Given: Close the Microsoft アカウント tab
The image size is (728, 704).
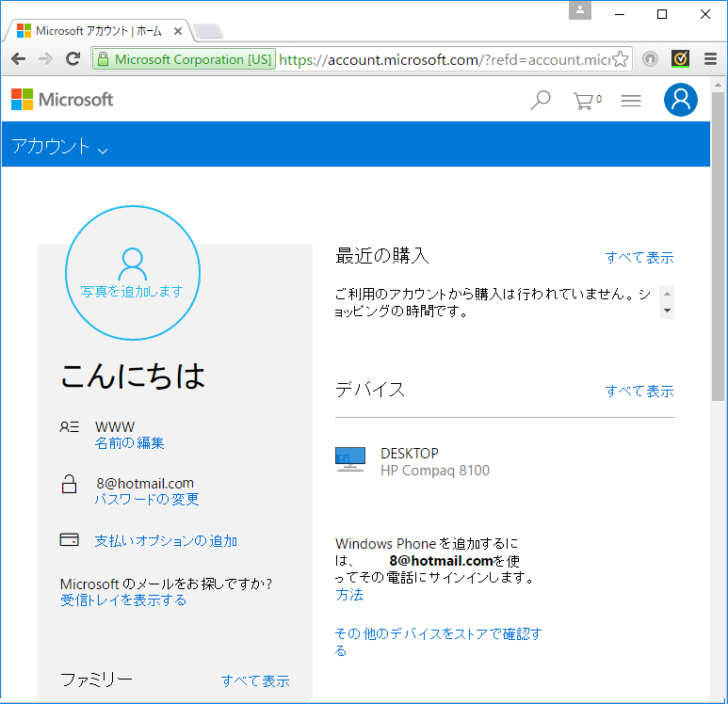Looking at the screenshot, I should pyautogui.click(x=178, y=31).
